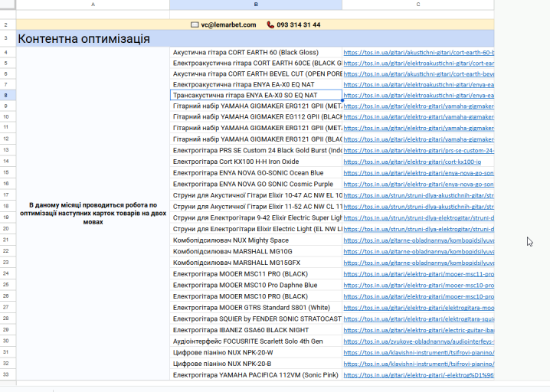
Task: Open the struni-dlya-akustichnih-gitar link in row 17
Action: (419, 196)
